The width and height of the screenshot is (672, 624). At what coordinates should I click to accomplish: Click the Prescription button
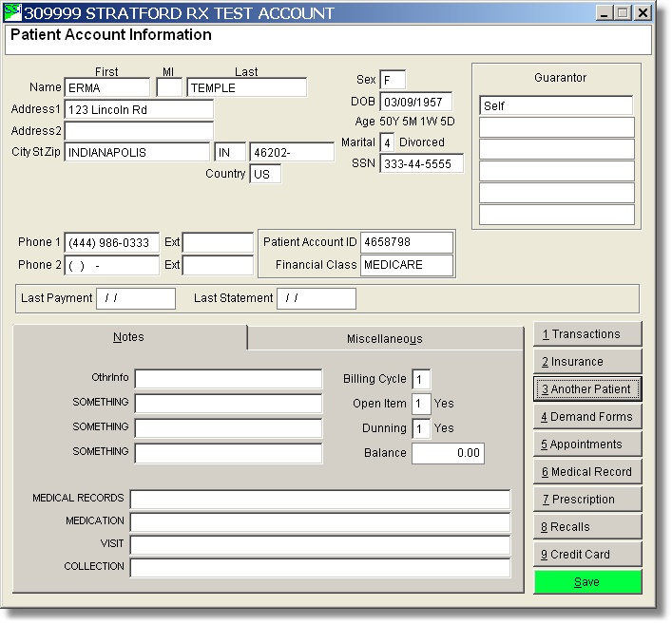[x=587, y=500]
